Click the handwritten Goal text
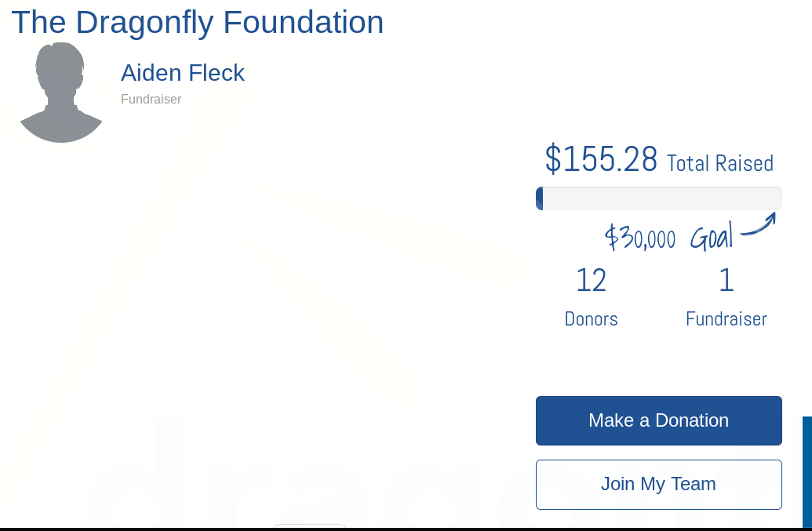The height and width of the screenshot is (531, 812). [x=711, y=237]
